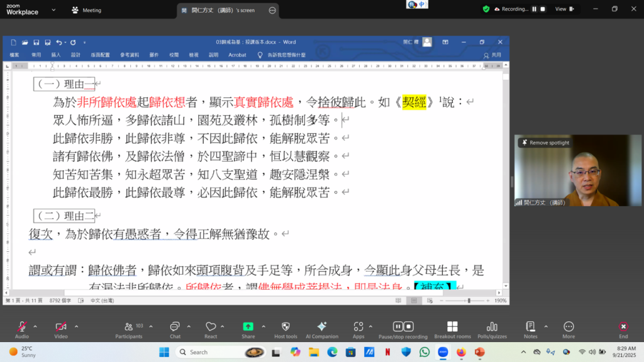Open Host tools shield icon

click(x=286, y=329)
